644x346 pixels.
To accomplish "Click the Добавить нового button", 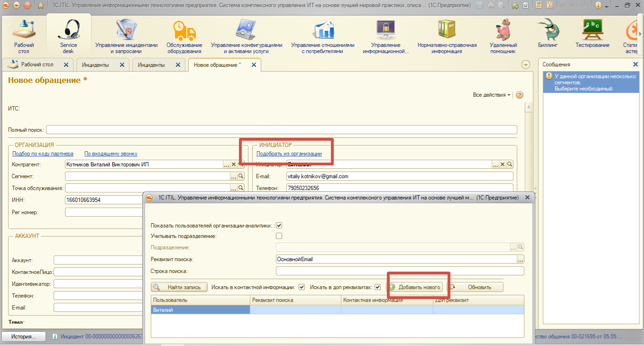I will tap(415, 287).
